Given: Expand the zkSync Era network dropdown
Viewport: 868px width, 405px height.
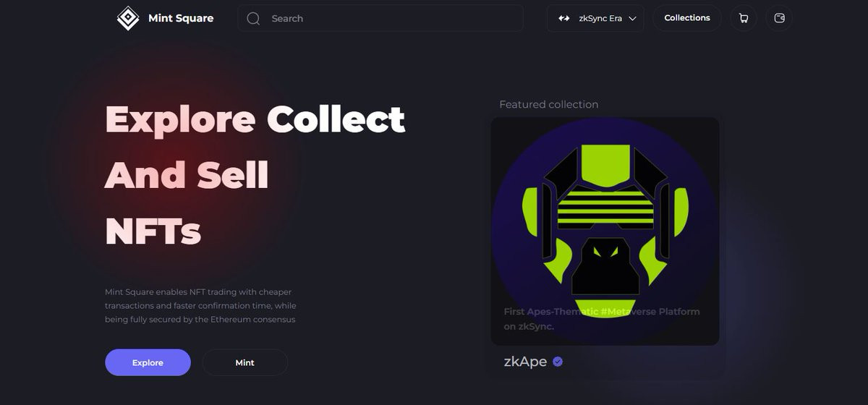Looking at the screenshot, I should coord(595,18).
